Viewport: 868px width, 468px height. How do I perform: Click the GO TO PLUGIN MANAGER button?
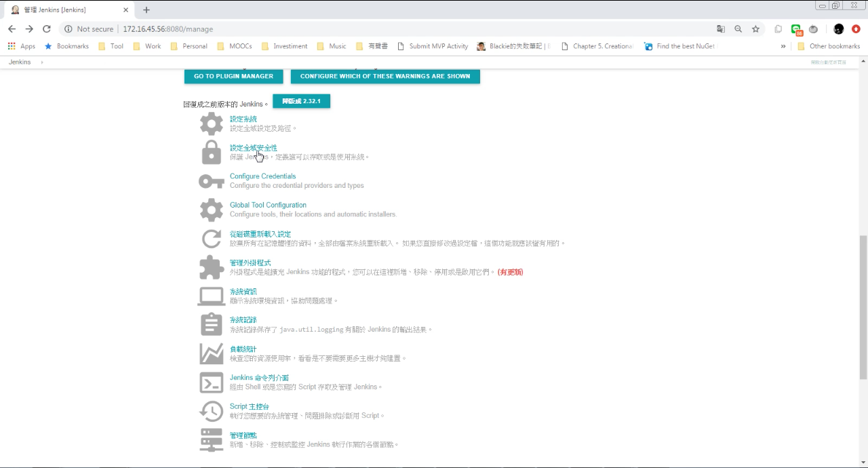[233, 76]
